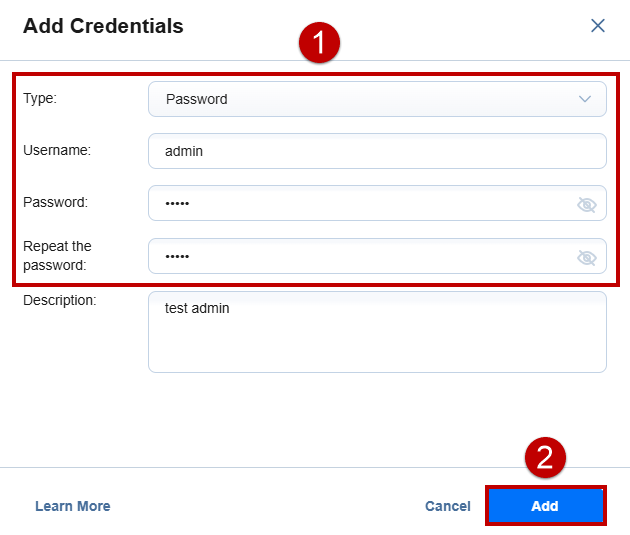The image size is (630, 535).
Task: Cancel adding the credentials
Action: (448, 506)
